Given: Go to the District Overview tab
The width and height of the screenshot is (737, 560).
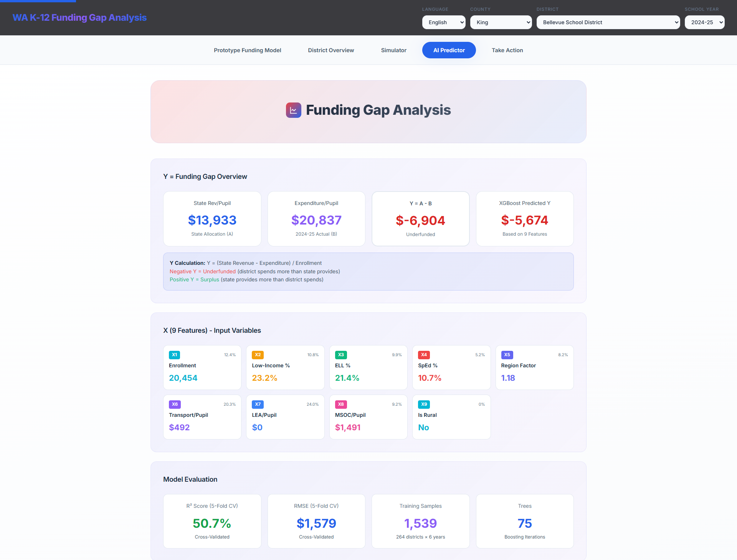Looking at the screenshot, I should tap(331, 50).
